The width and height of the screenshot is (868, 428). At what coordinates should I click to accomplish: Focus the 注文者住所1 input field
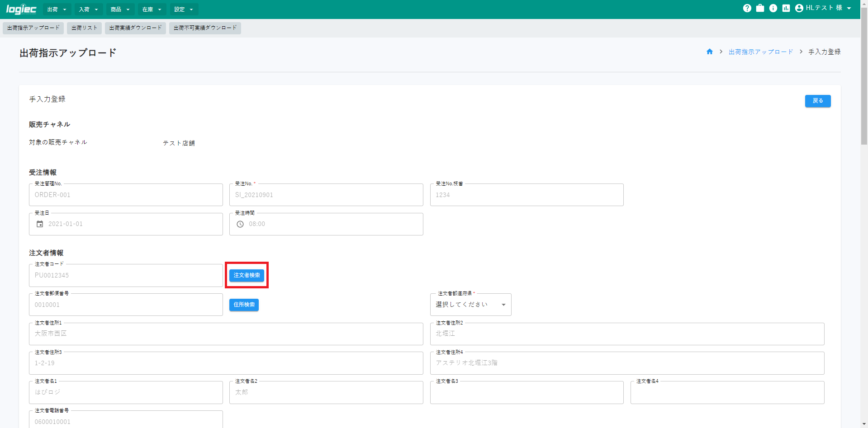(226, 334)
